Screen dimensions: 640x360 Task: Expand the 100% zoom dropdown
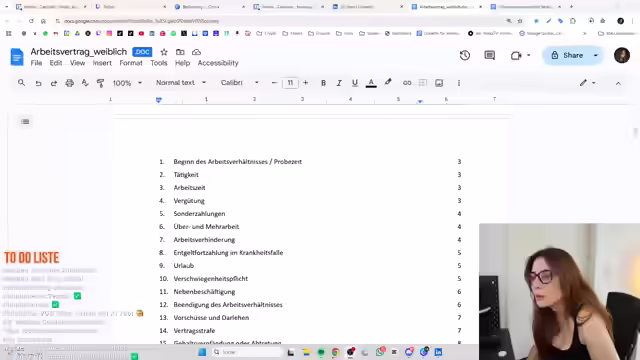tap(127, 83)
